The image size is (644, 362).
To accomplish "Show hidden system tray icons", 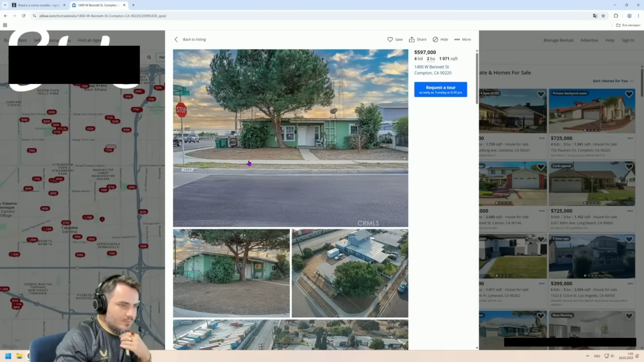I will click(587, 356).
